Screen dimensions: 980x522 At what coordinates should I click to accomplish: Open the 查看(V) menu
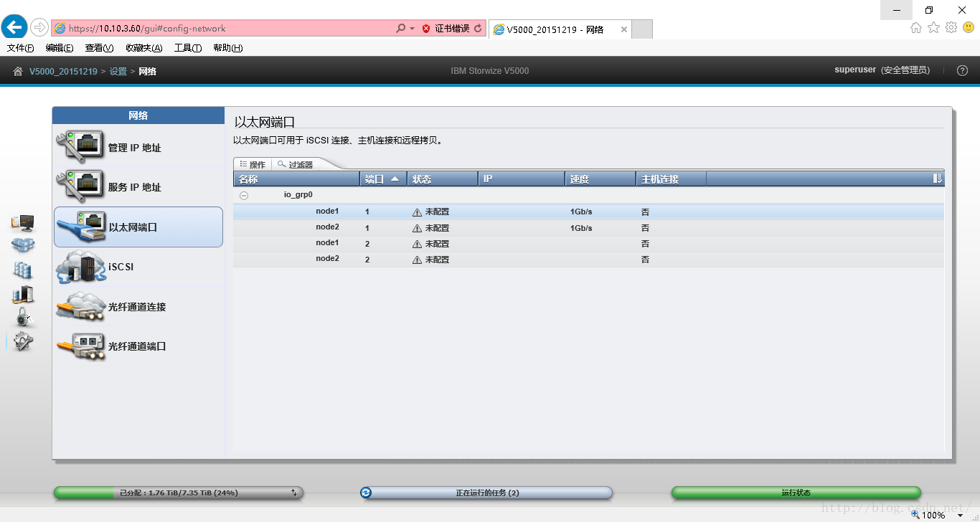coord(99,48)
